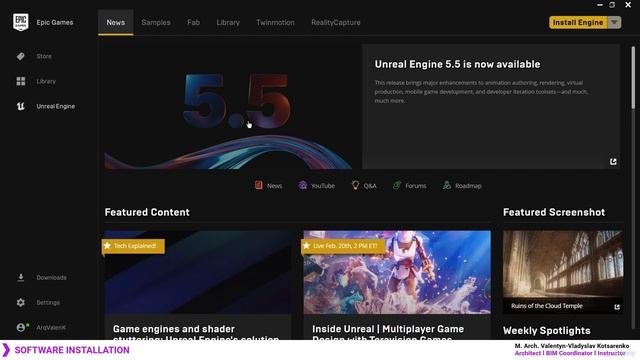Minimize the Epic Games Launcher window
Screen dimensions: 640x360
click(600, 5)
